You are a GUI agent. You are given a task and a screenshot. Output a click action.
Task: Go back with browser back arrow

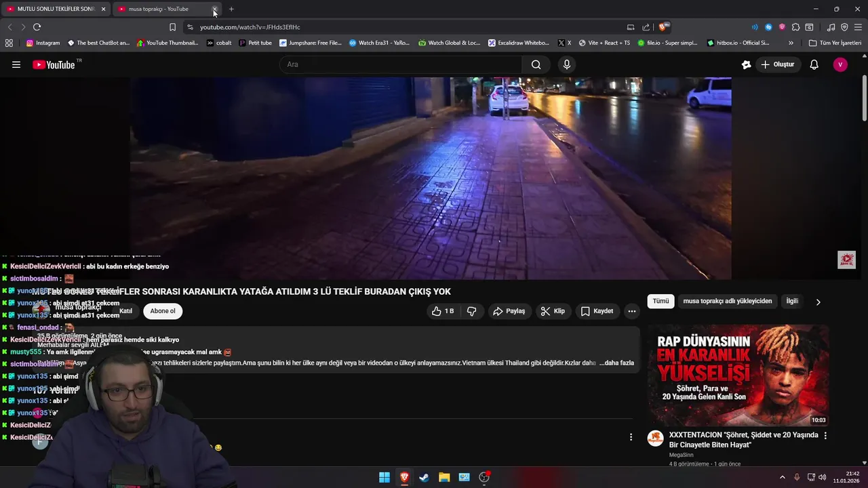click(x=9, y=27)
